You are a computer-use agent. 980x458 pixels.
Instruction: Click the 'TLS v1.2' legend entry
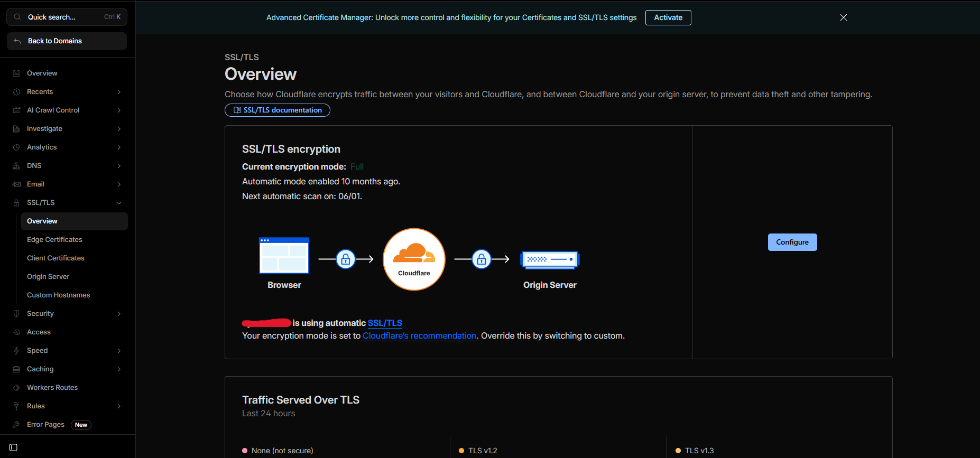[x=478, y=451]
